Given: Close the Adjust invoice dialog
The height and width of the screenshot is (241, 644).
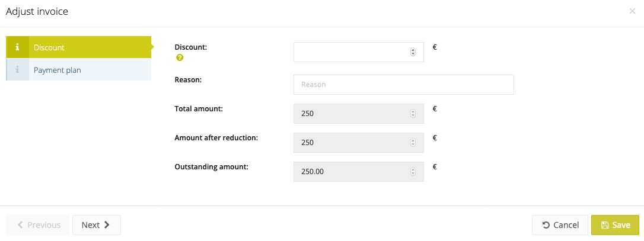Looking at the screenshot, I should pos(632,11).
